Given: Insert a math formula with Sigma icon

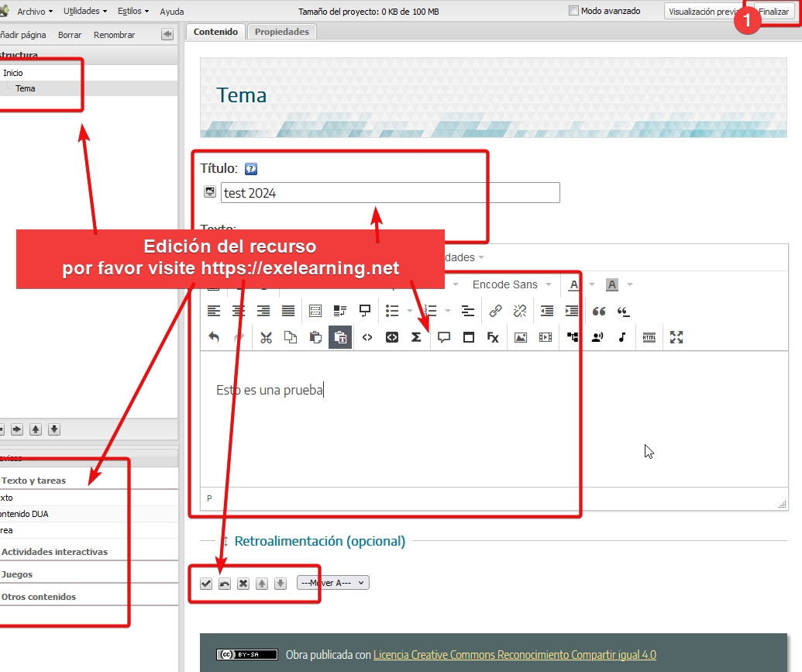Looking at the screenshot, I should [x=416, y=337].
